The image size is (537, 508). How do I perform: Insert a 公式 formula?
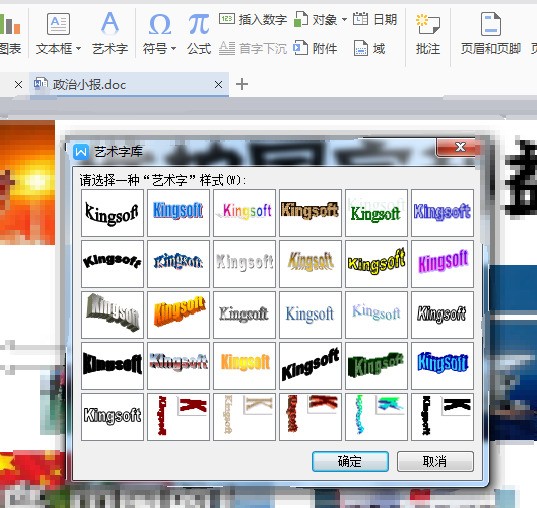(x=199, y=33)
